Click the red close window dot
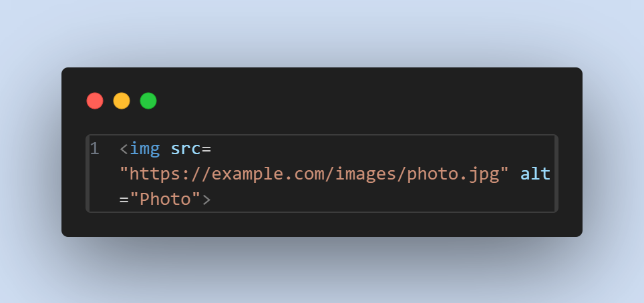The height and width of the screenshot is (303, 644). (95, 101)
